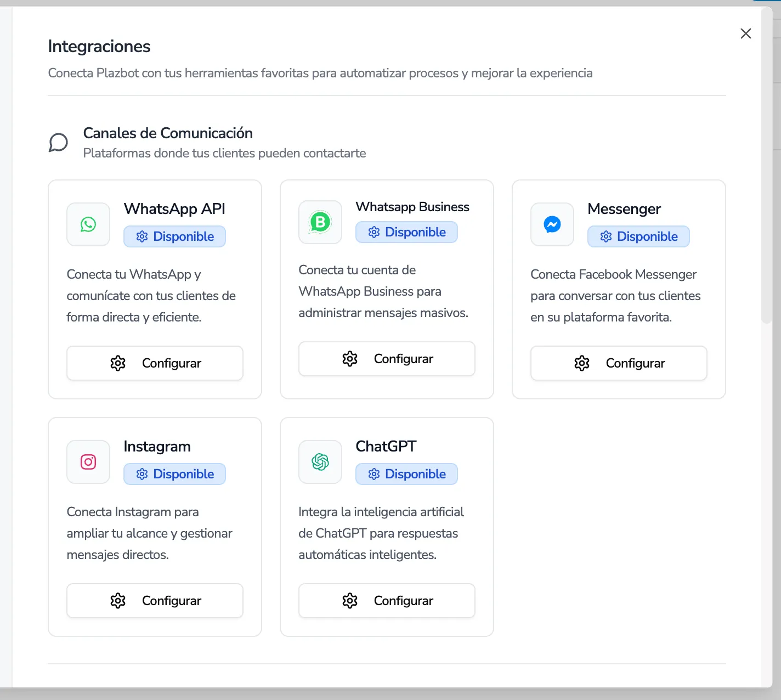Click the chat bubble icon beside Canales de Comunicación
This screenshot has height=700, width=781.
[x=58, y=143]
